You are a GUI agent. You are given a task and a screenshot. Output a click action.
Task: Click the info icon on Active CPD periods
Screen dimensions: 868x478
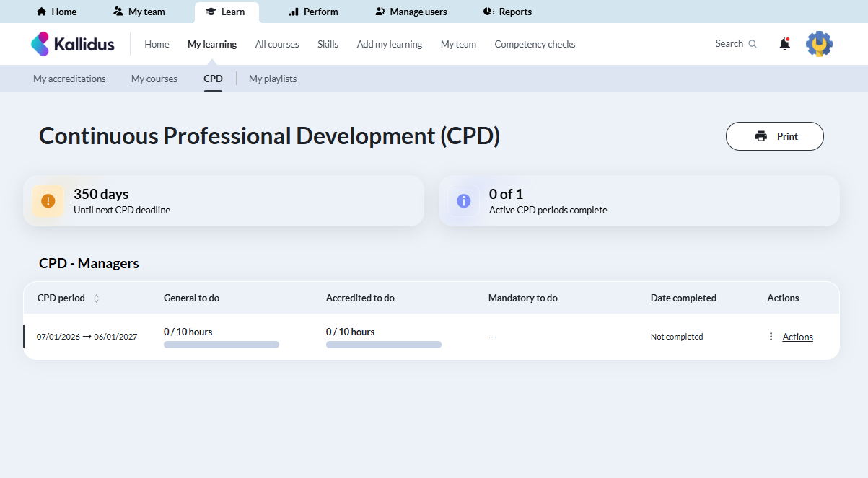(463, 200)
